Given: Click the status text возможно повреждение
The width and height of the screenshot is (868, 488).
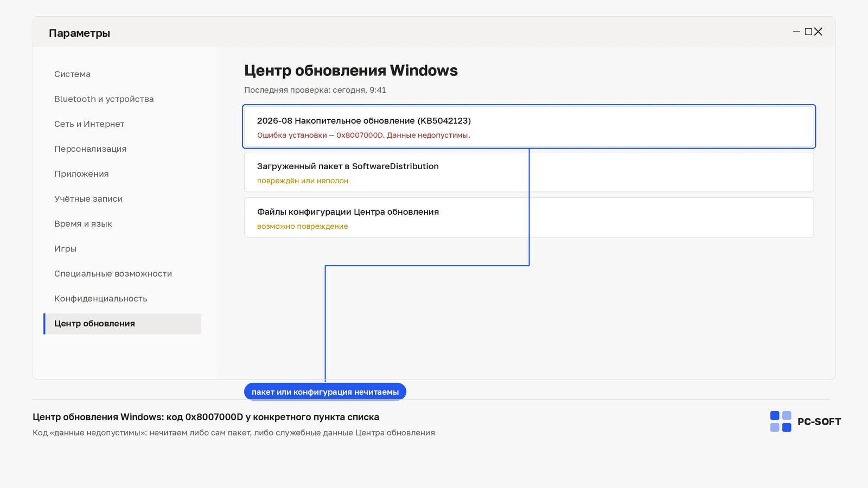Looking at the screenshot, I should pos(303,226).
